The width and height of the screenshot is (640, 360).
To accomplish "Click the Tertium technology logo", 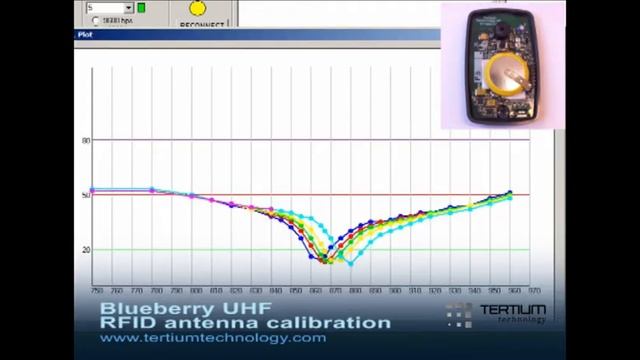I will click(496, 315).
